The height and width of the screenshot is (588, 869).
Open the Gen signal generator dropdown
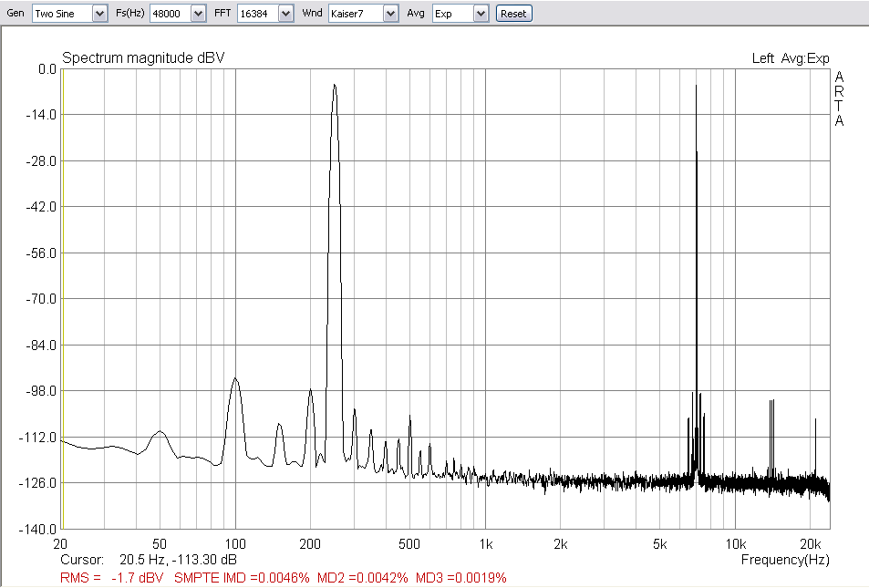pyautogui.click(x=99, y=14)
